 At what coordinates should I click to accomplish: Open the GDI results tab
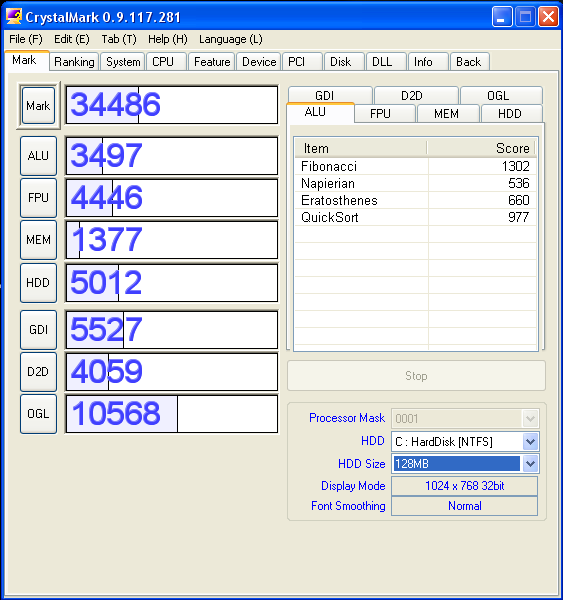tap(330, 95)
